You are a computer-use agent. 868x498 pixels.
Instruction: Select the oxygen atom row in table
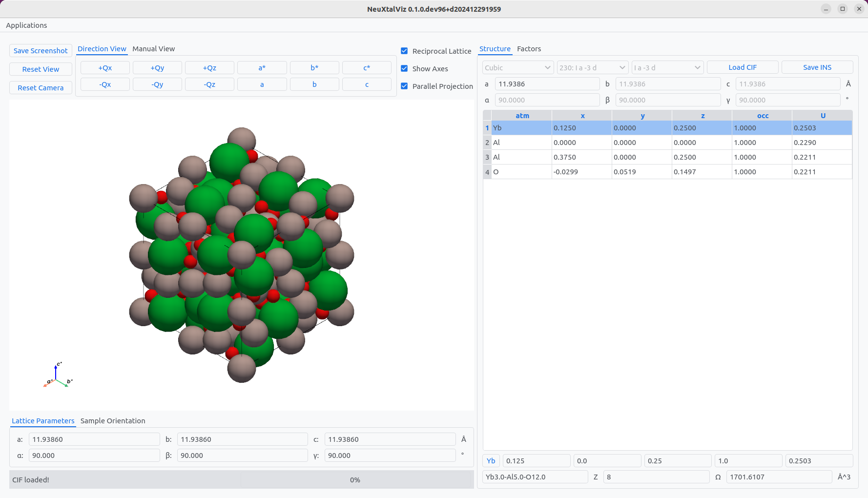(x=521, y=172)
